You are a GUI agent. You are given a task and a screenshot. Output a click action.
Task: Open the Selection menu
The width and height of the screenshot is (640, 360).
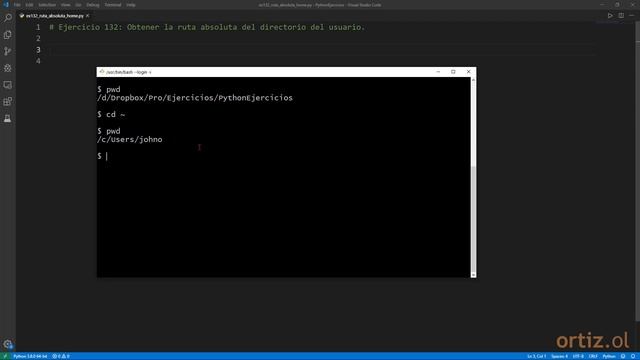click(47, 5)
